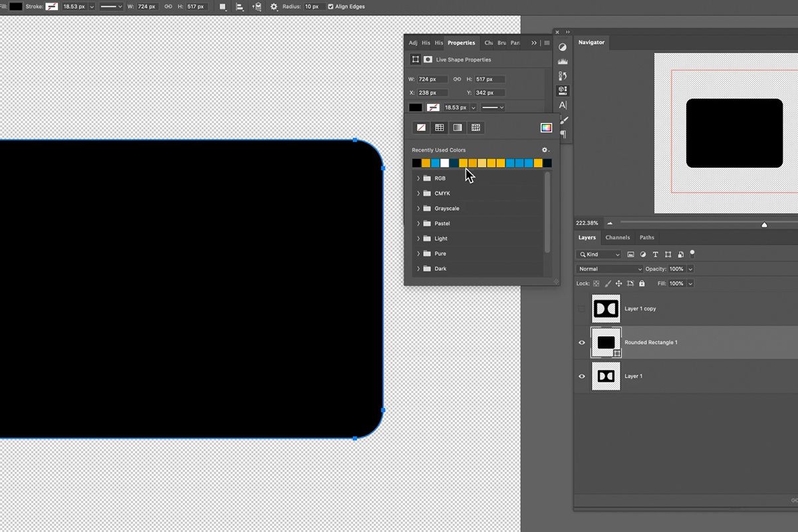
Task: Toggle lock transparent pixels
Action: (x=597, y=283)
